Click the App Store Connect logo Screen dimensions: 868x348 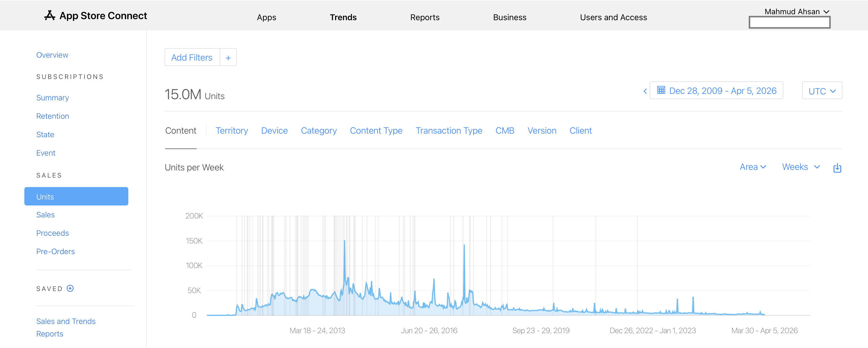(x=95, y=15)
